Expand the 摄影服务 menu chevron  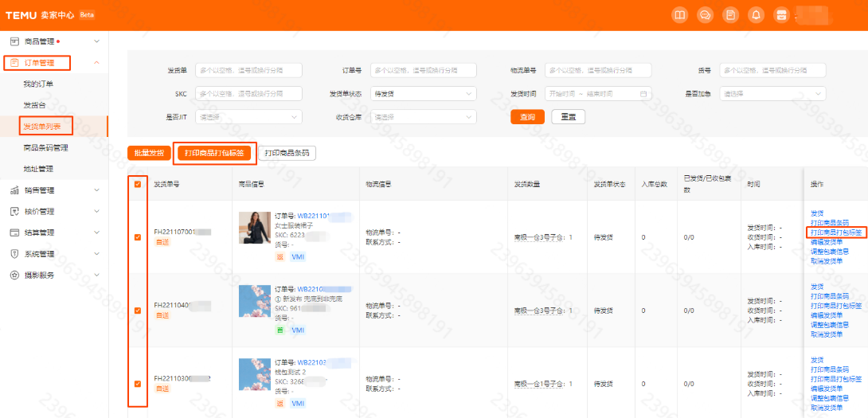[97, 275]
